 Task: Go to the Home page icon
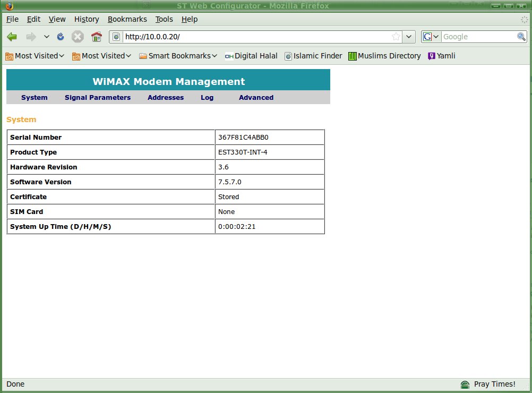[x=96, y=37]
